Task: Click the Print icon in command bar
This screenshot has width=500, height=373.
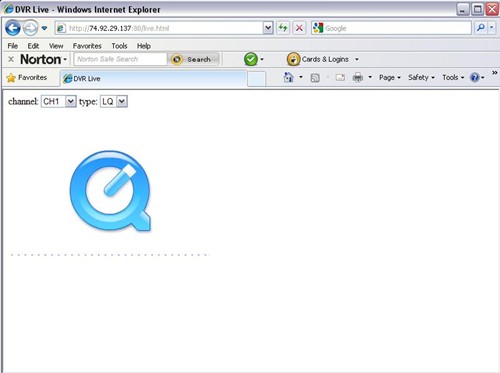Action: 358,77
